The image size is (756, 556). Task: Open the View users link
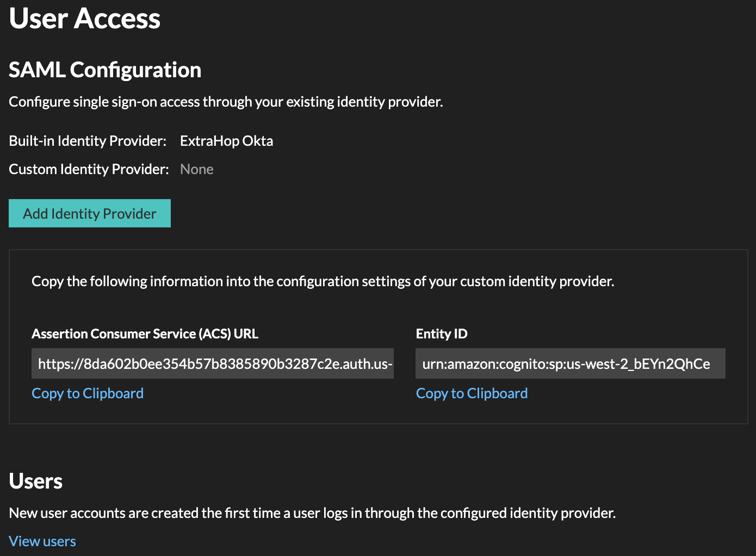pos(42,541)
